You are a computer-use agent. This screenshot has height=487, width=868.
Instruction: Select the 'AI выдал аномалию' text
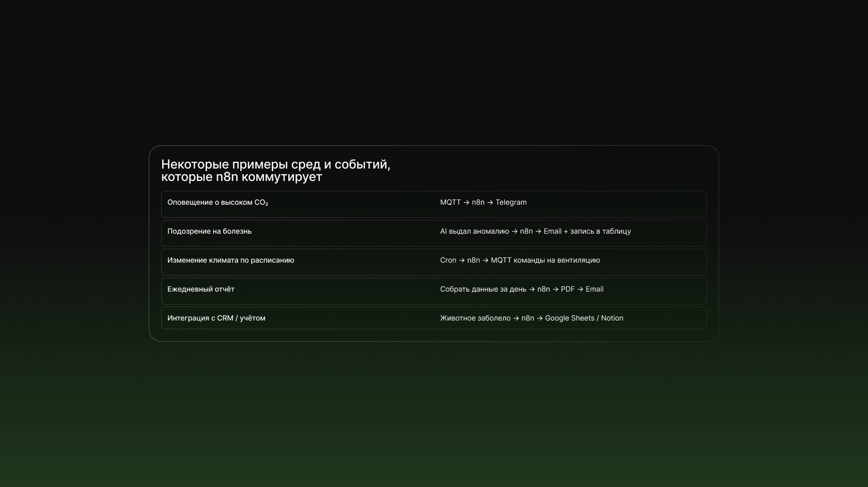(474, 232)
